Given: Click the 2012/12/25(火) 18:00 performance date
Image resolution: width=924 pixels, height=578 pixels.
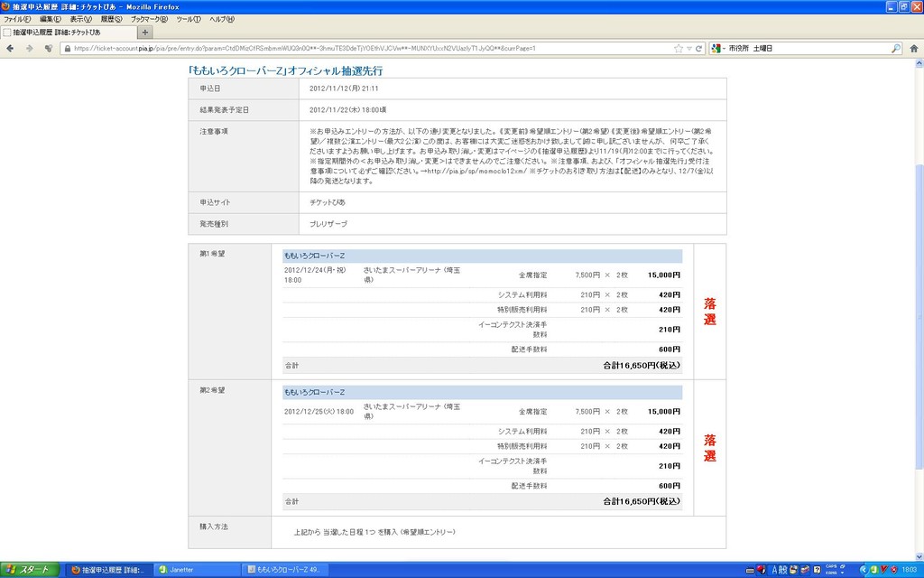Looking at the screenshot, I should [x=319, y=412].
